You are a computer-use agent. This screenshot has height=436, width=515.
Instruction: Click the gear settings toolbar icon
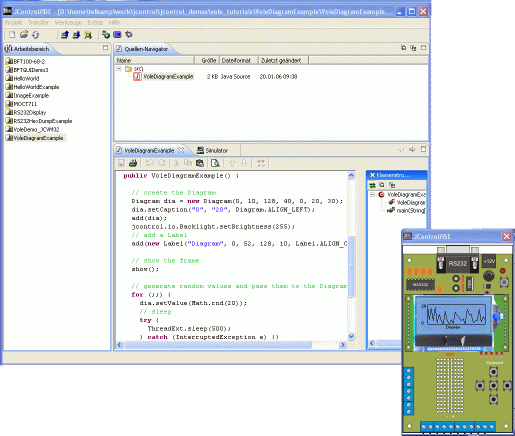tap(129, 34)
